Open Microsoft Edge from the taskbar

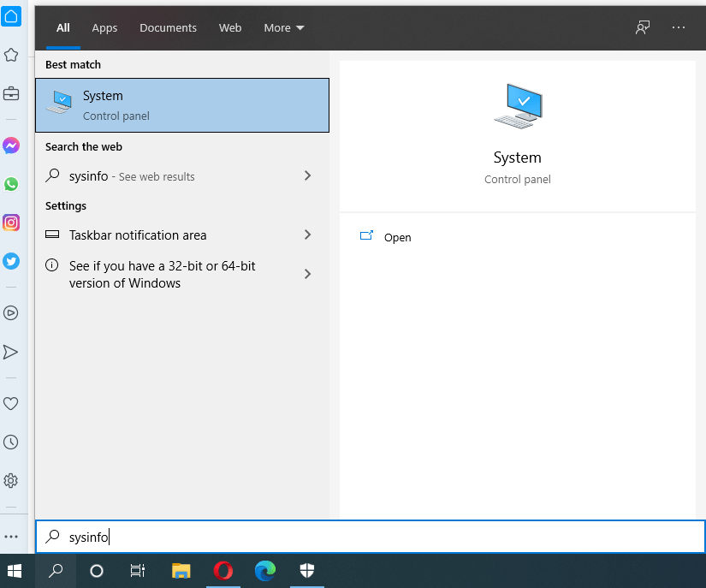[265, 571]
